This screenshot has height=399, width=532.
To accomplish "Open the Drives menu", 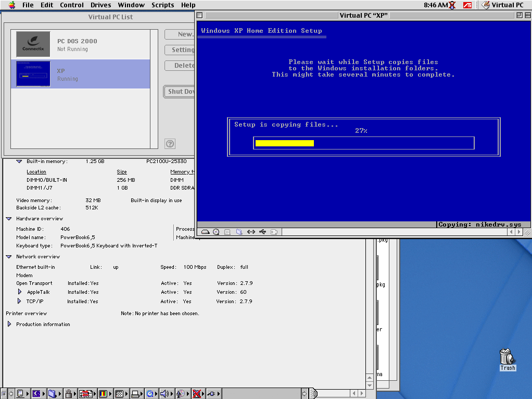I will pos(101,5).
